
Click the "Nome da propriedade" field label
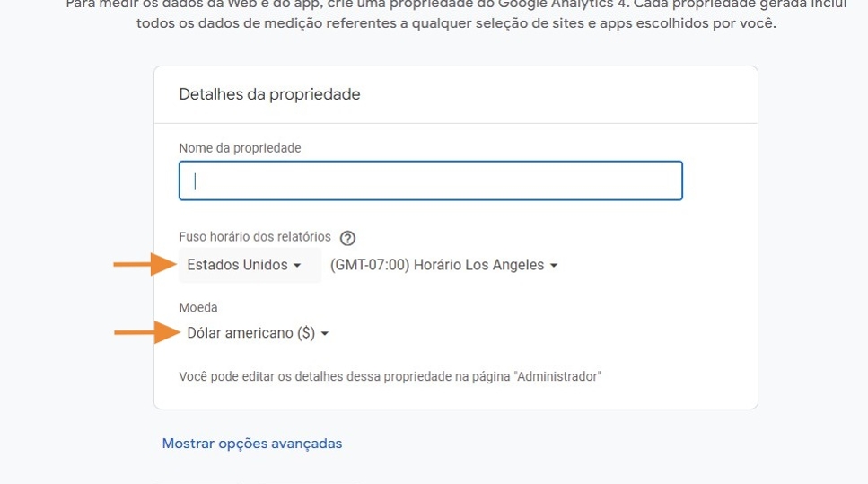click(240, 147)
